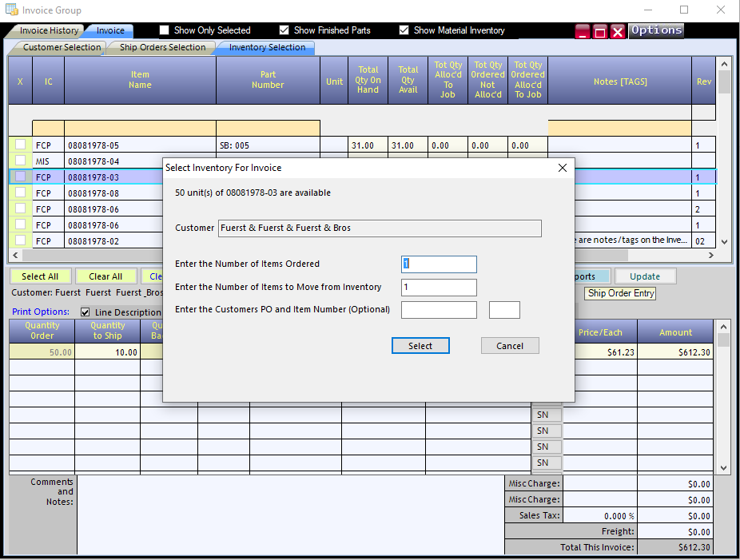Switch to Invoice History tab
740x560 pixels.
pyautogui.click(x=49, y=30)
